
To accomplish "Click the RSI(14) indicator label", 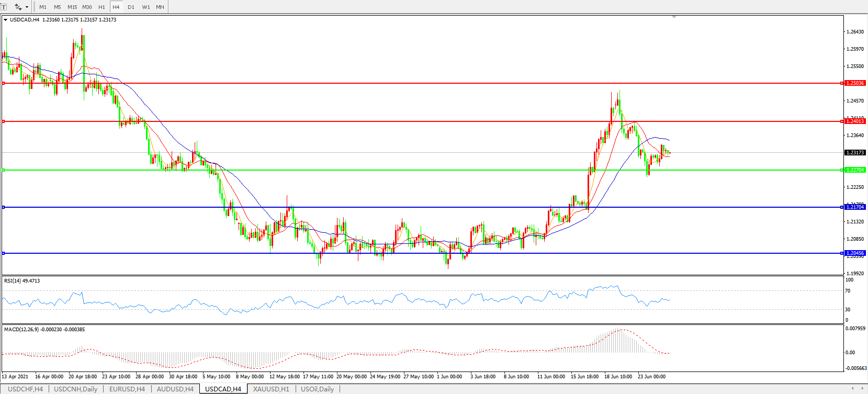I will [x=21, y=281].
